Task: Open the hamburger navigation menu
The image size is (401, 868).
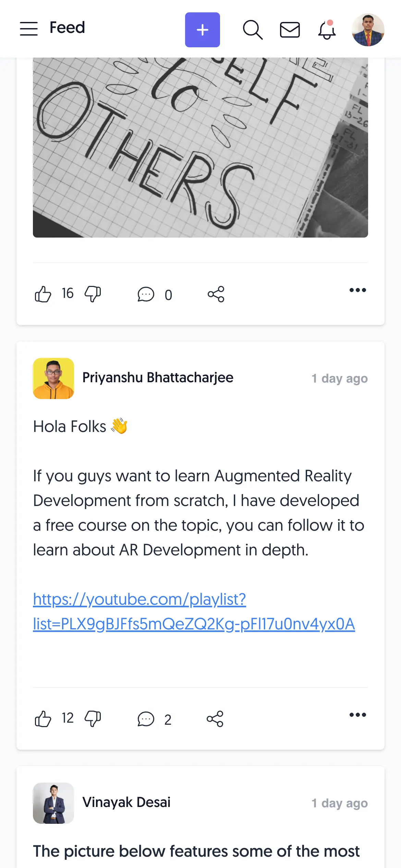Action: 29,29
